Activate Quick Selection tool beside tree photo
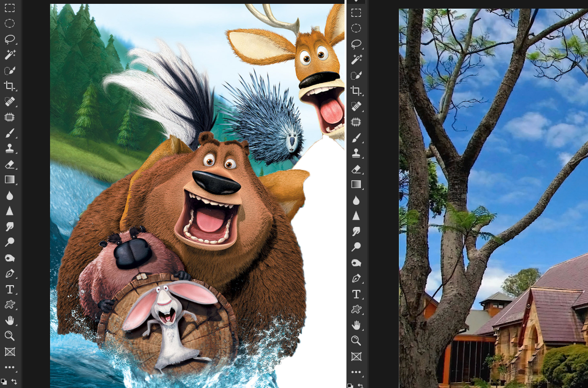The width and height of the screenshot is (588, 388). pos(356,75)
